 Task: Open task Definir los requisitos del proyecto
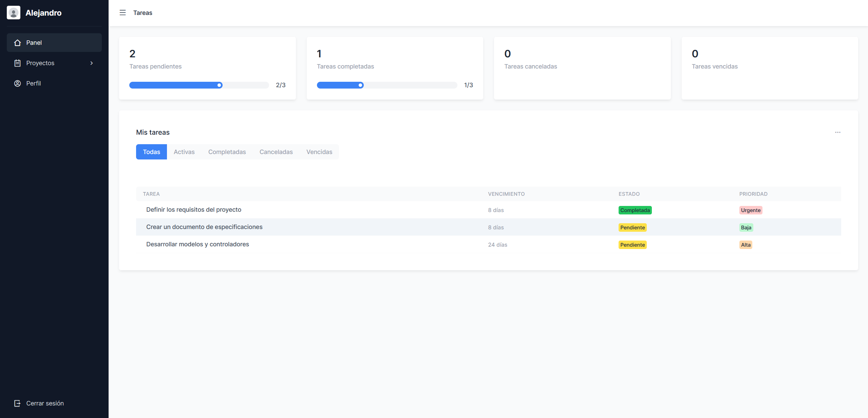pyautogui.click(x=193, y=210)
